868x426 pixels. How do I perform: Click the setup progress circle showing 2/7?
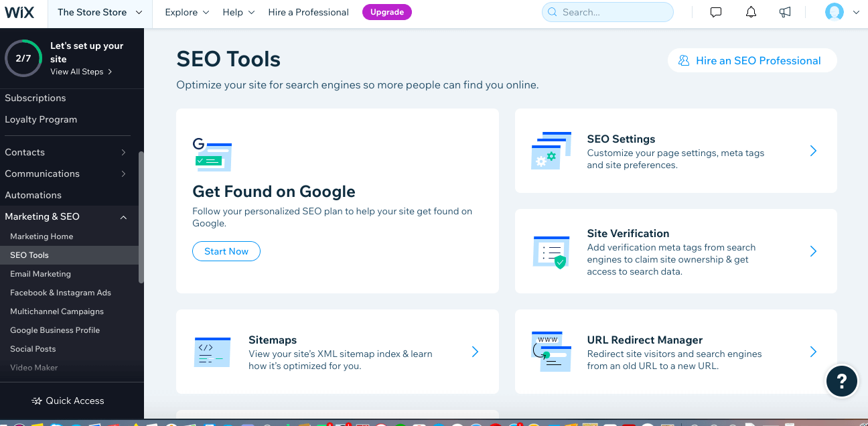coord(23,58)
